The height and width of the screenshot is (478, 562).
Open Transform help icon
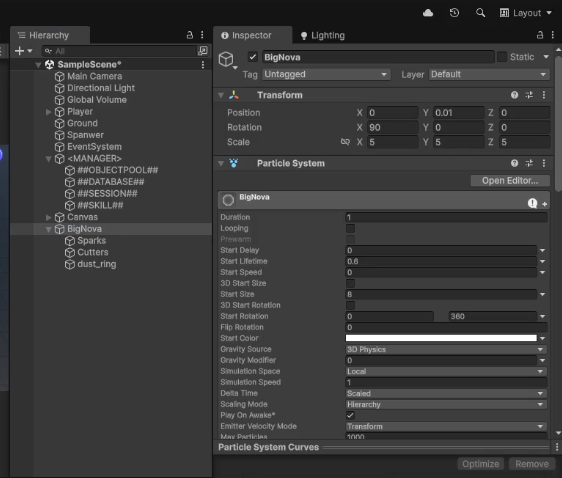coord(514,95)
